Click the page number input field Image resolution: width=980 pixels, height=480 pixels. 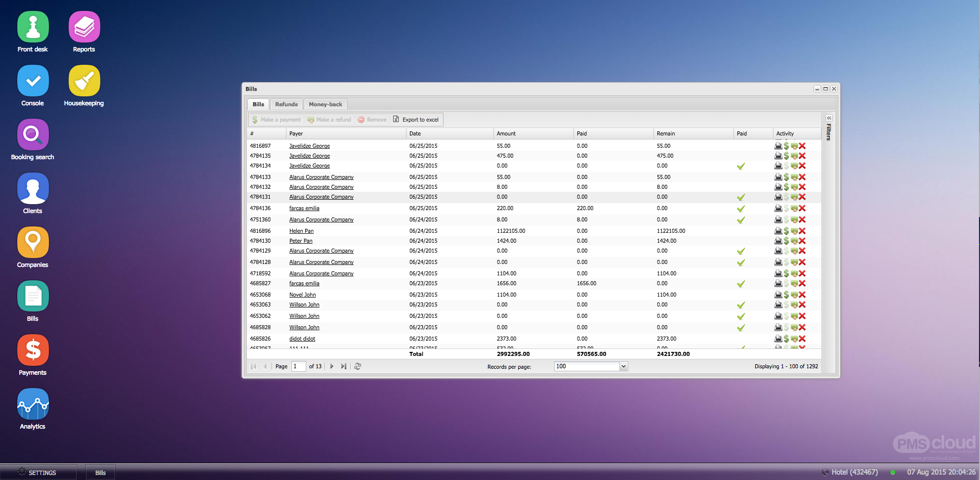[x=298, y=366]
